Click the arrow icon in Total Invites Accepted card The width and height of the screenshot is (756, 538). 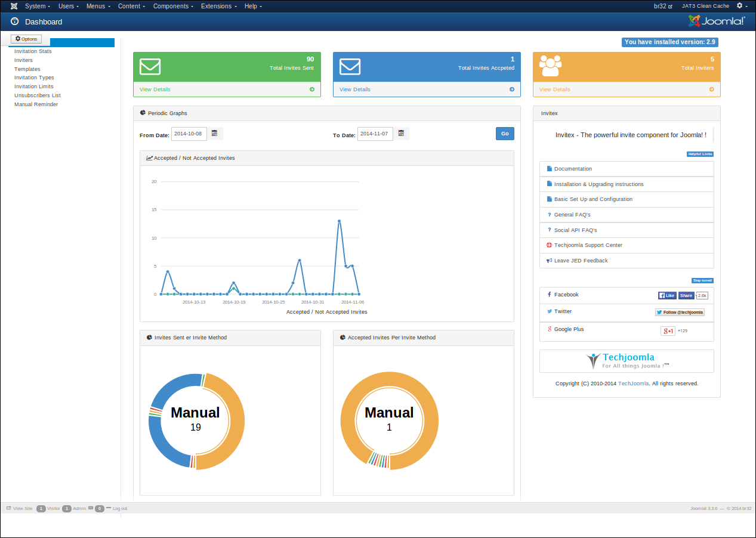click(512, 89)
